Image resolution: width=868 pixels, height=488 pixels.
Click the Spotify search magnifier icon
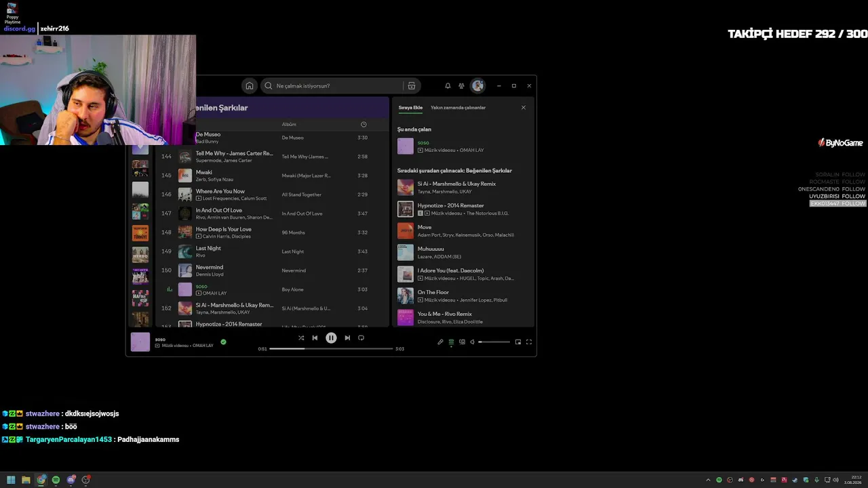[269, 86]
